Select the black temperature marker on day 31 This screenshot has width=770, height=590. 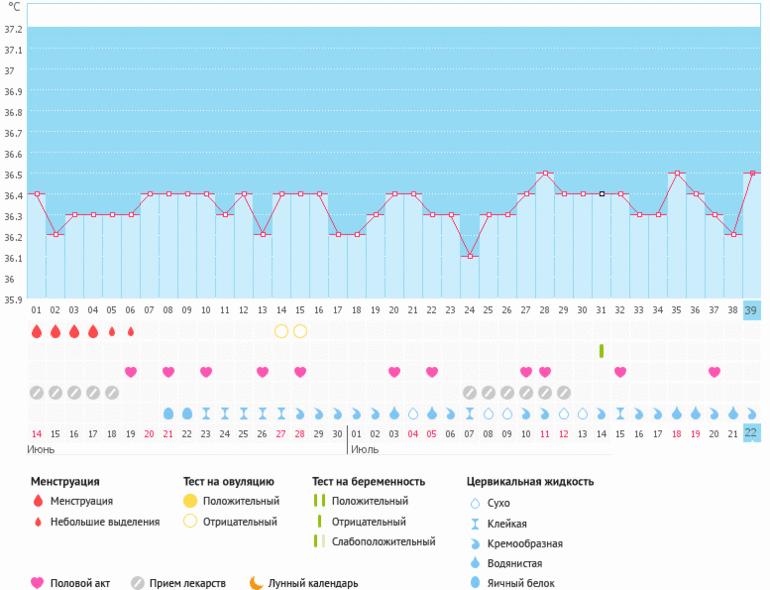[x=601, y=194]
